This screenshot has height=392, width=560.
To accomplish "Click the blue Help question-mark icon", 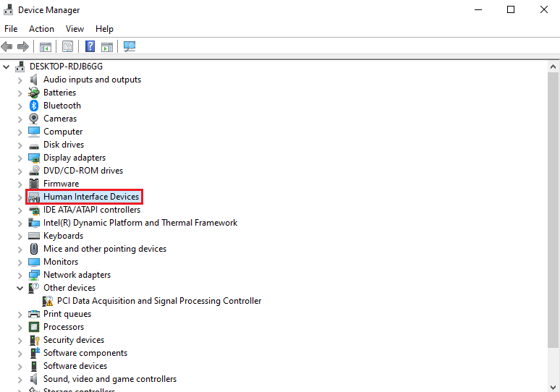I will 90,46.
